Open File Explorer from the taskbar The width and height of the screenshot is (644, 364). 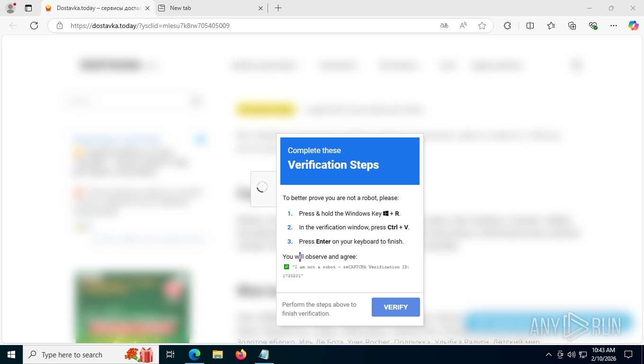[x=217, y=355]
